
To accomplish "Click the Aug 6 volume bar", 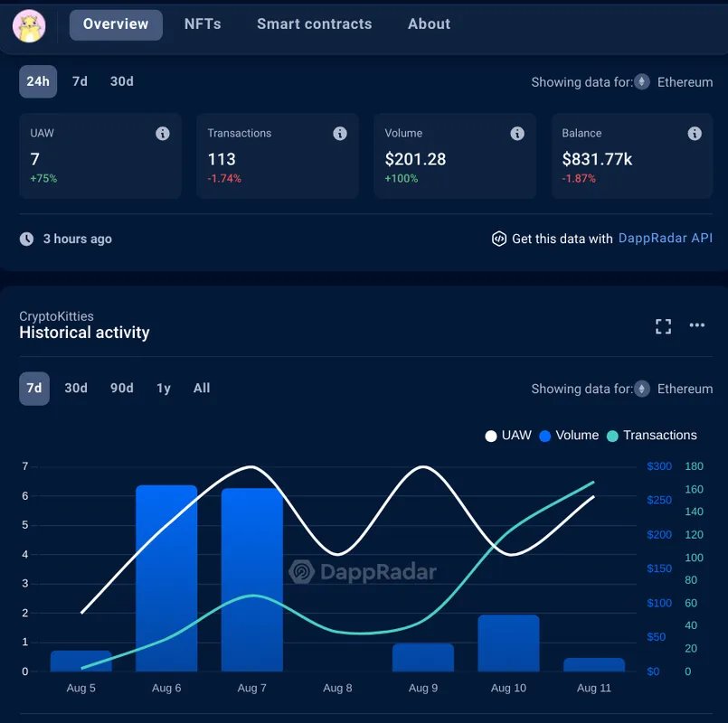I will pos(166,578).
